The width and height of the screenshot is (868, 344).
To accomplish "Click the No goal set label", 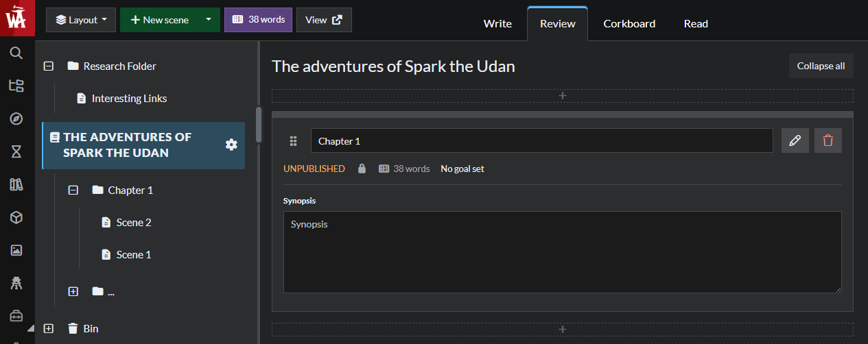I will click(x=462, y=169).
